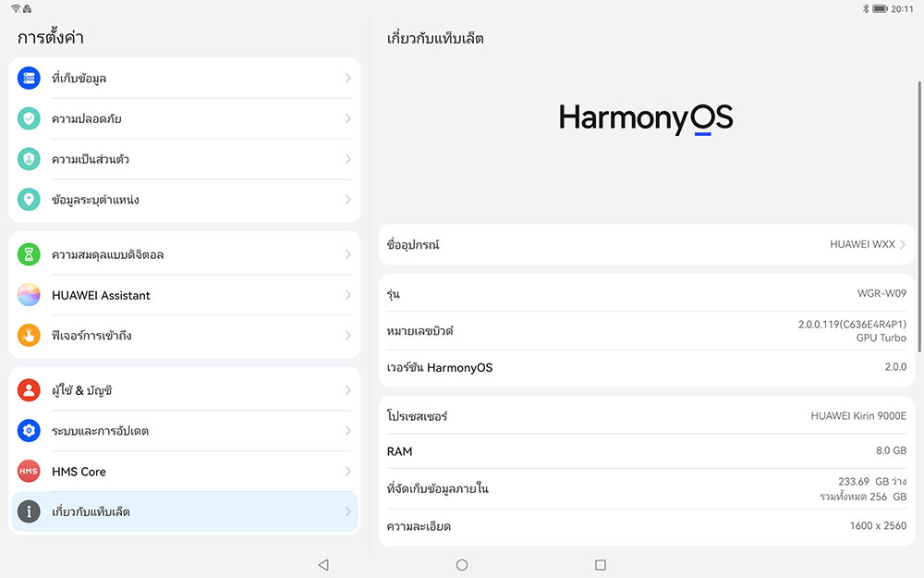
Task: Open device name chevron next to HUAWEI WXX
Action: tap(903, 245)
